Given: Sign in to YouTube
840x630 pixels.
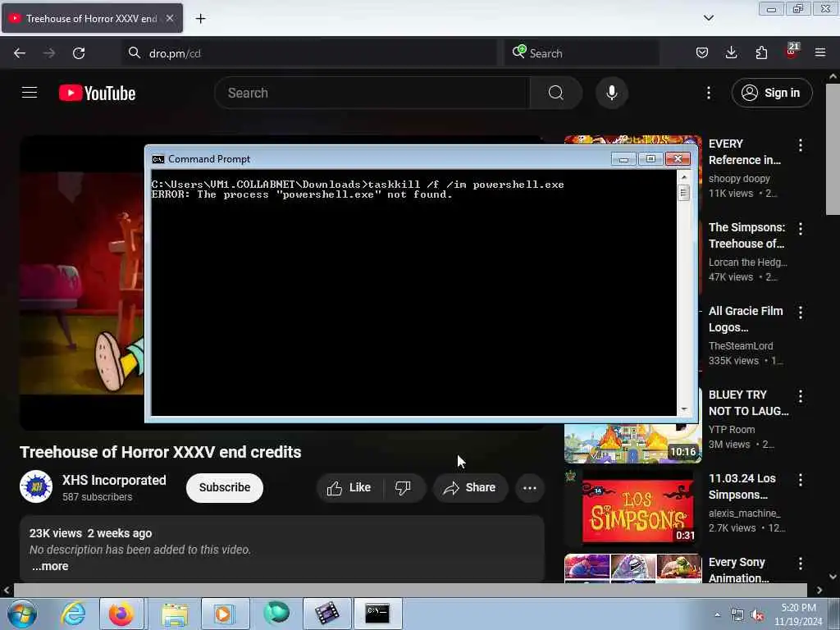Looking at the screenshot, I should point(771,93).
